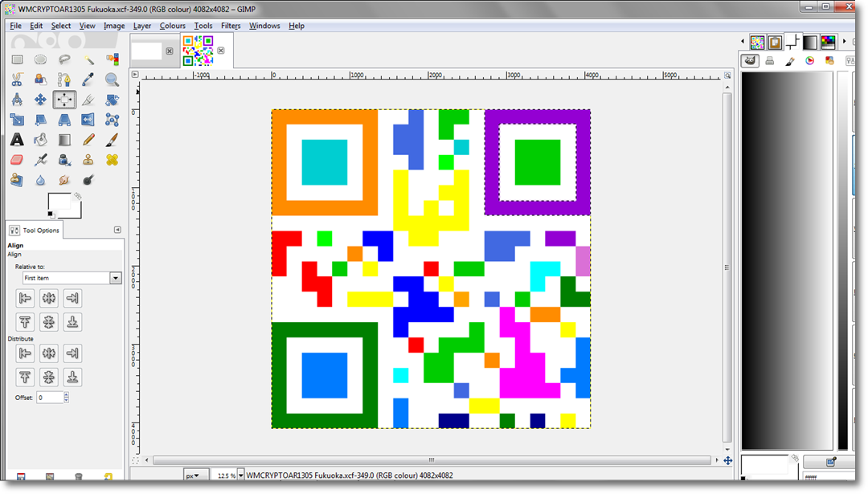Choose the Select by Colour tool
The image size is (868, 494).
tap(112, 59)
